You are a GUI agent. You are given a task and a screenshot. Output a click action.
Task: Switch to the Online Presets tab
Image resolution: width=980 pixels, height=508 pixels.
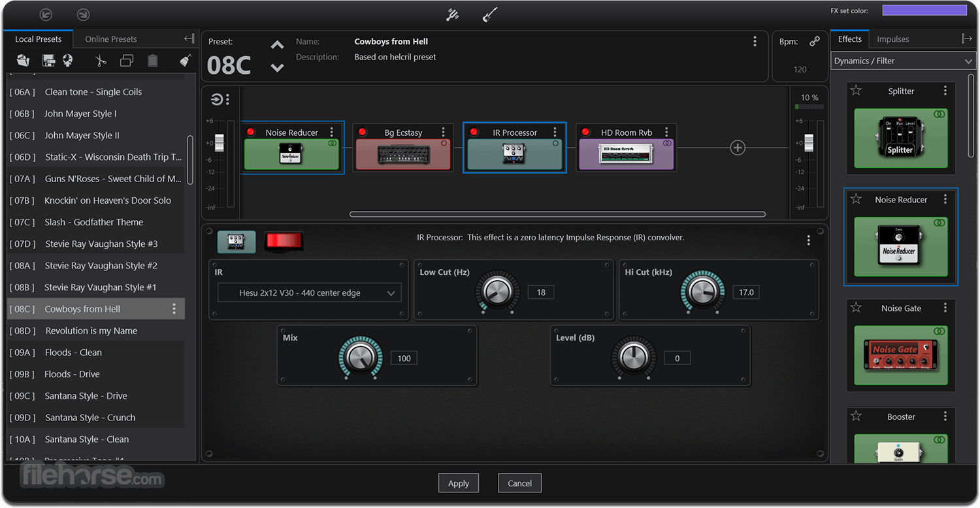111,39
